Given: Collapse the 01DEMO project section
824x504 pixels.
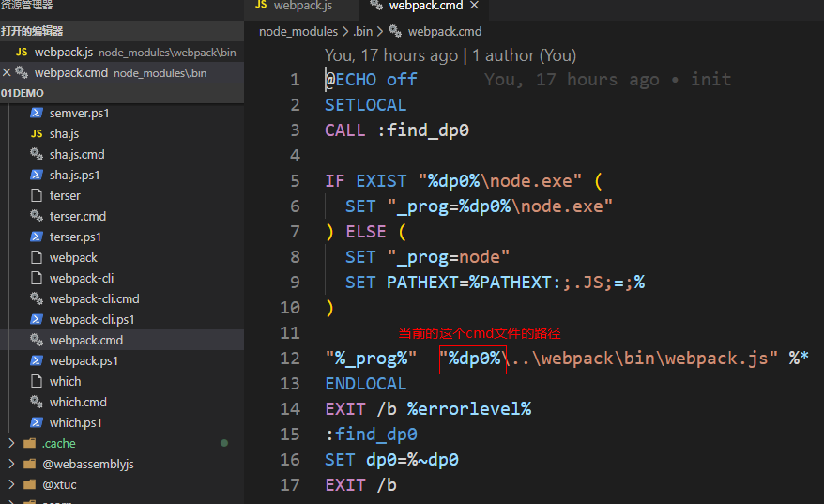Looking at the screenshot, I should pos(122,93).
